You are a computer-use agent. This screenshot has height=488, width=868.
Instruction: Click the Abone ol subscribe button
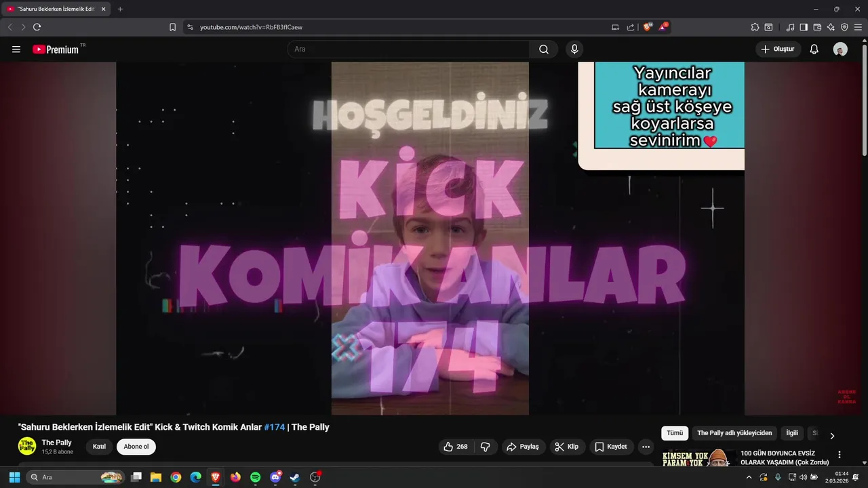click(x=136, y=447)
